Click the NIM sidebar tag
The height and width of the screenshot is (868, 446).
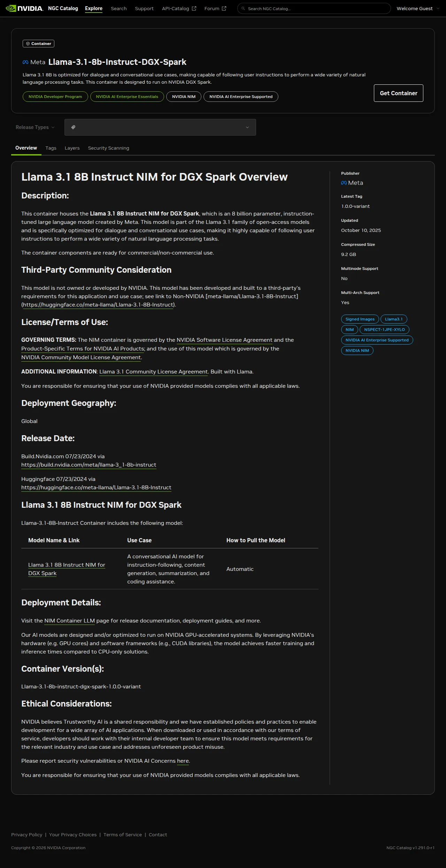(x=349, y=330)
